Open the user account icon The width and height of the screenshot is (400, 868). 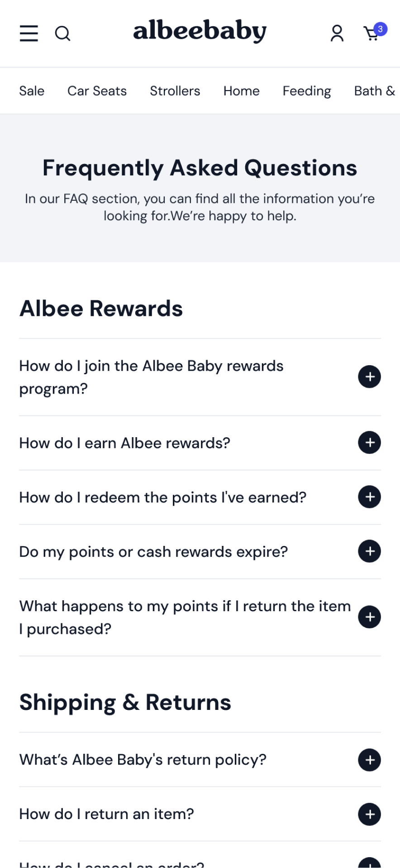(337, 33)
